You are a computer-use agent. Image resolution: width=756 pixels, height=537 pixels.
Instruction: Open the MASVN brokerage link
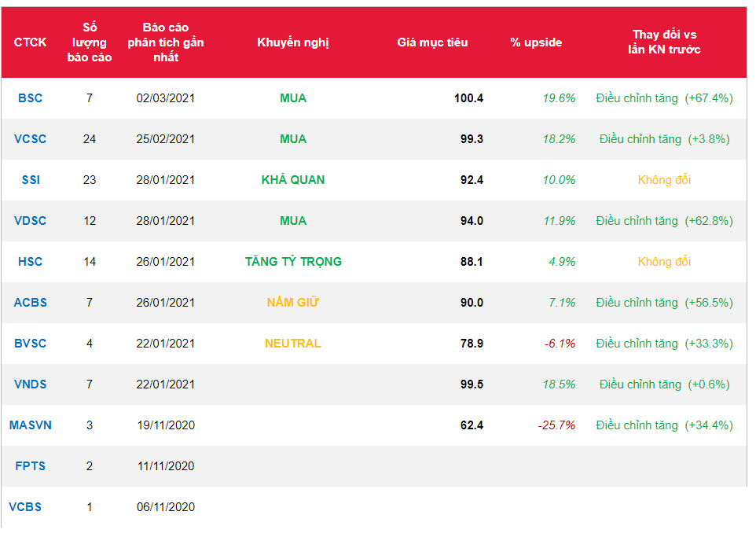30,425
